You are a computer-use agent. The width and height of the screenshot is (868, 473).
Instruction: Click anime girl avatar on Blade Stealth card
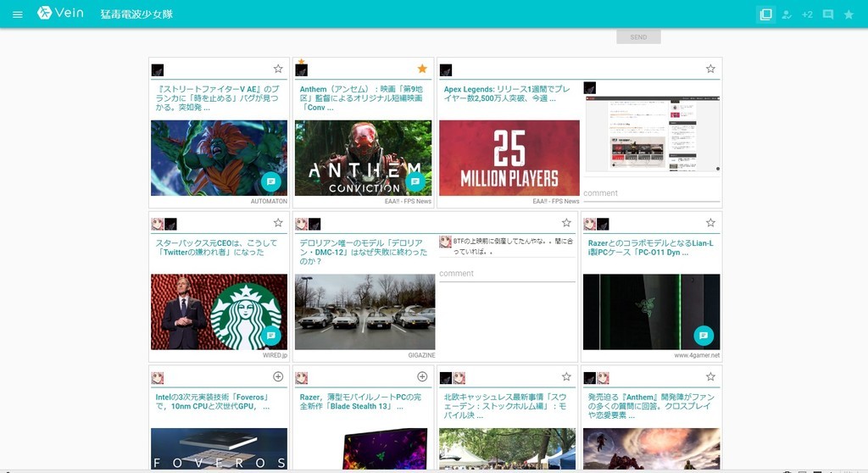point(302,378)
